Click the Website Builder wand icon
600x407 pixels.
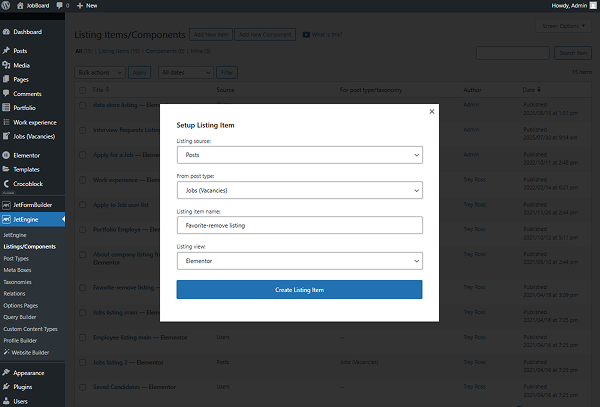6,352
